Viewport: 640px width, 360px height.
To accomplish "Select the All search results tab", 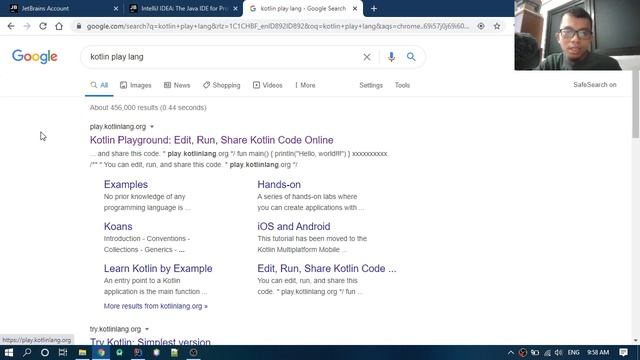I will [99, 85].
